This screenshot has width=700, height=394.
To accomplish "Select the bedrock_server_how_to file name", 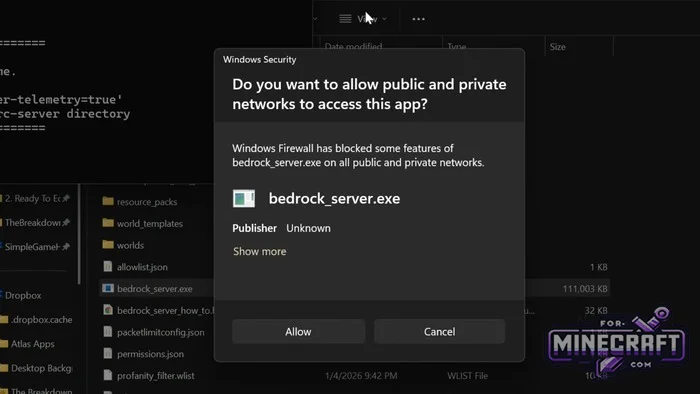I will tap(166, 311).
